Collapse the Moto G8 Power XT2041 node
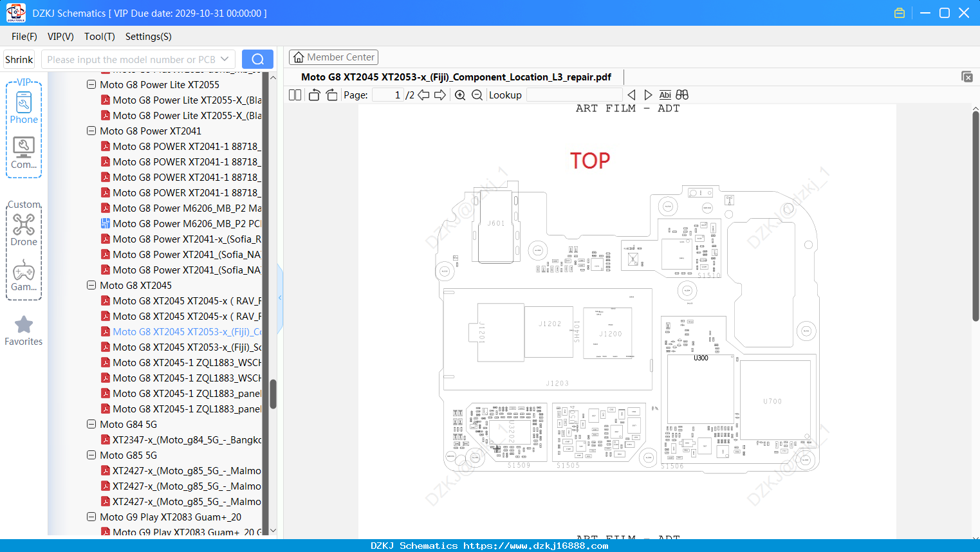 (91, 131)
